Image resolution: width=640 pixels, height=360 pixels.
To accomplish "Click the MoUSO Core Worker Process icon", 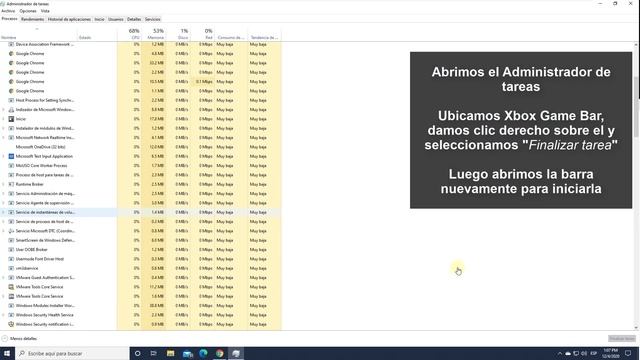I will point(11,166).
